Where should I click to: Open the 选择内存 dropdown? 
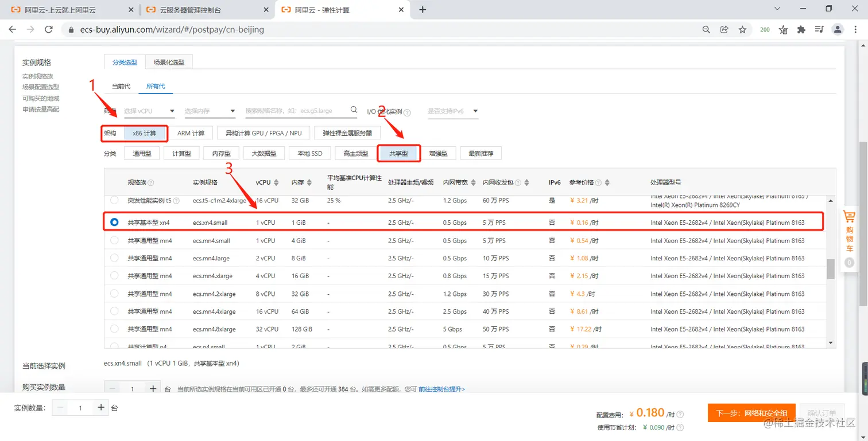(x=210, y=111)
